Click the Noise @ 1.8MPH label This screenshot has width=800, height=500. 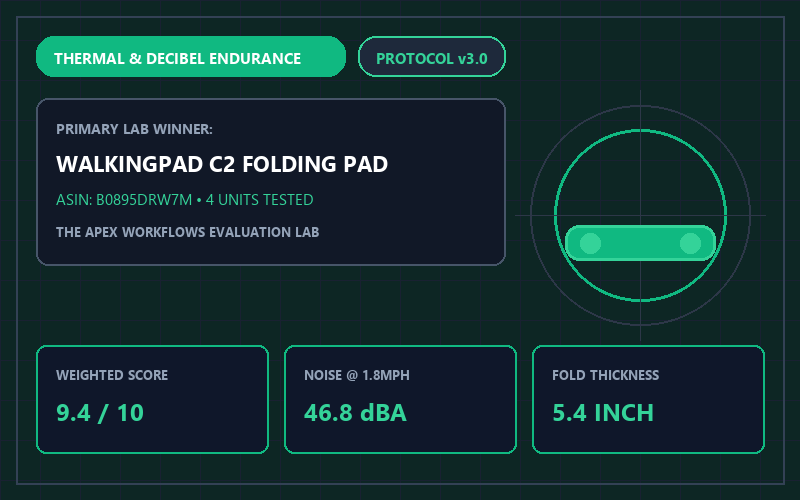click(357, 375)
